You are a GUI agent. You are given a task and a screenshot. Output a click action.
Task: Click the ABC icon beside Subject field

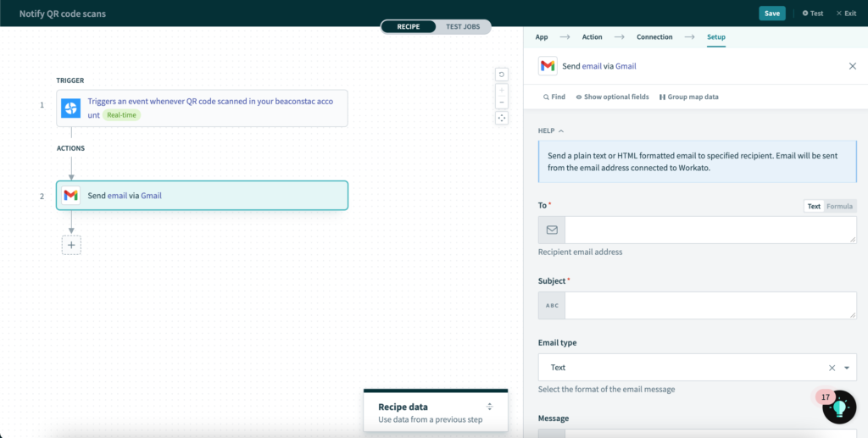(552, 305)
